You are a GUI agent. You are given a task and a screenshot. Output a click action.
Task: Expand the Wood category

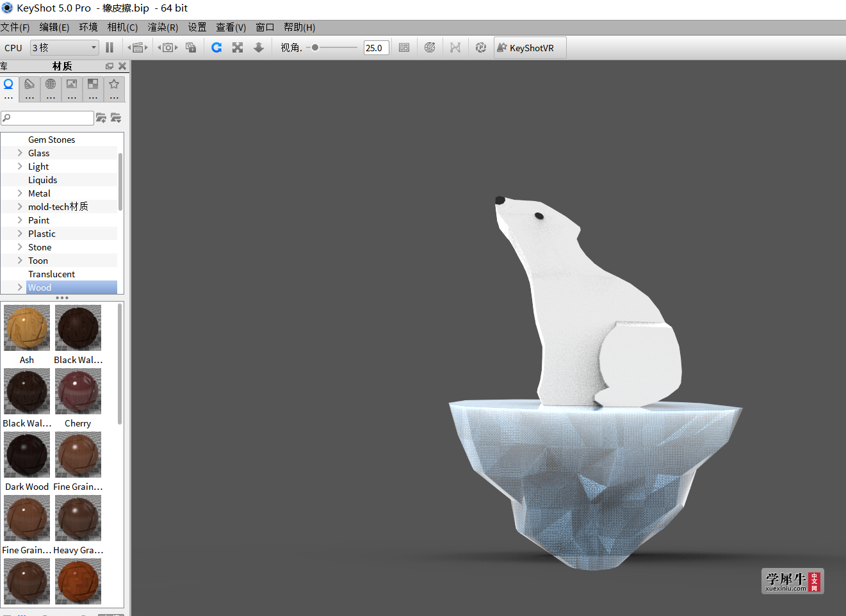click(20, 288)
